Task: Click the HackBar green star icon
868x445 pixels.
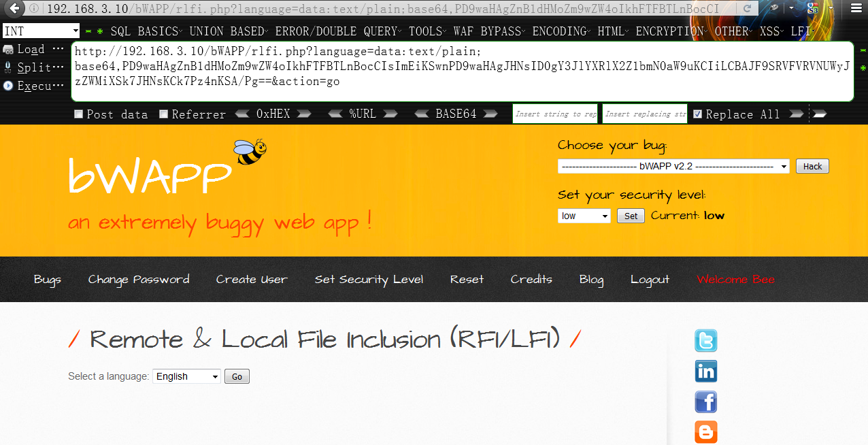Action: (101, 31)
